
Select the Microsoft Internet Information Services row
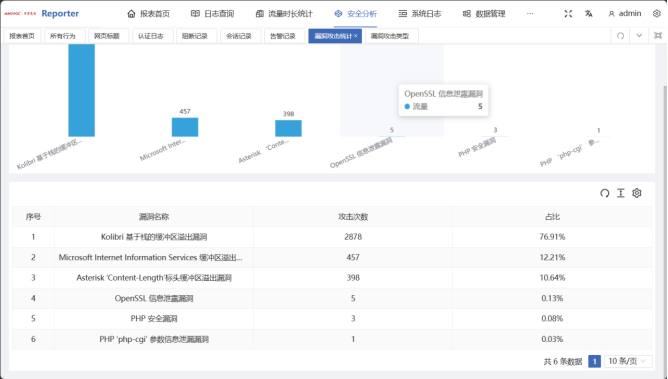[x=332, y=257]
